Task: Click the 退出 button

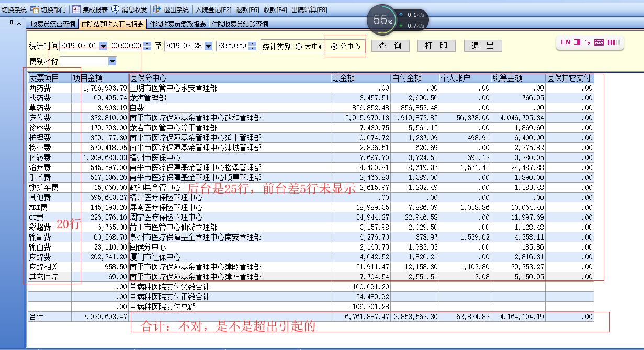Action: coord(483,46)
